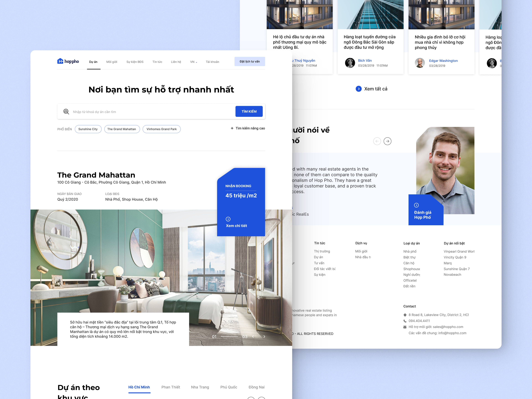
Task: Click the circular arrow next to 'Xem tất cả'
Action: (359, 89)
